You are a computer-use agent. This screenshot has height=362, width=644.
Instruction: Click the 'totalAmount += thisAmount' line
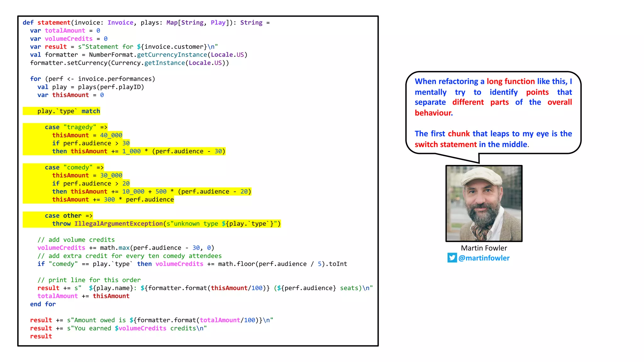83,296
